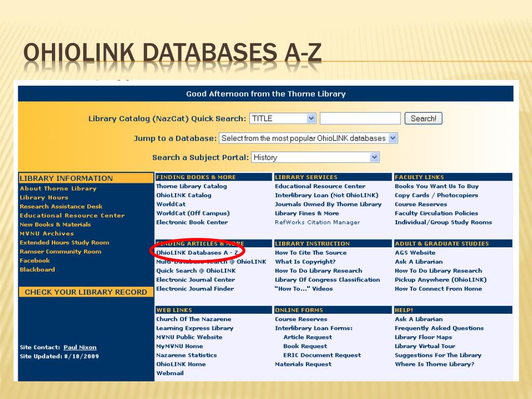Open Library Floor Maps link
Screen dimensions: 532x399
coord(423,337)
